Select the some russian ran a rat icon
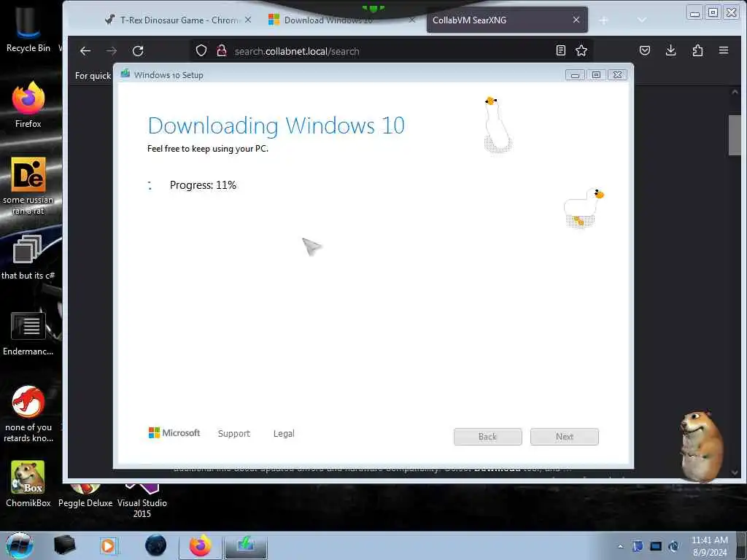This screenshot has width=747, height=560. [28, 186]
